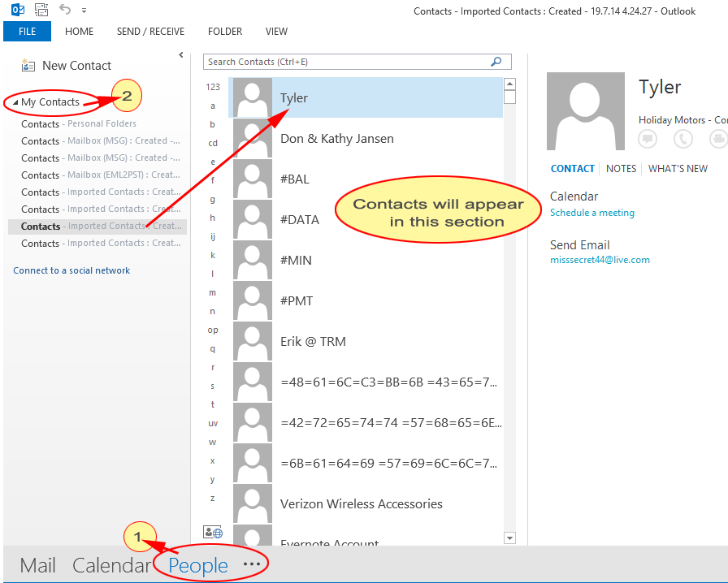Click the magnifier search icon
Screen dimensions: 728x583
[x=496, y=62]
